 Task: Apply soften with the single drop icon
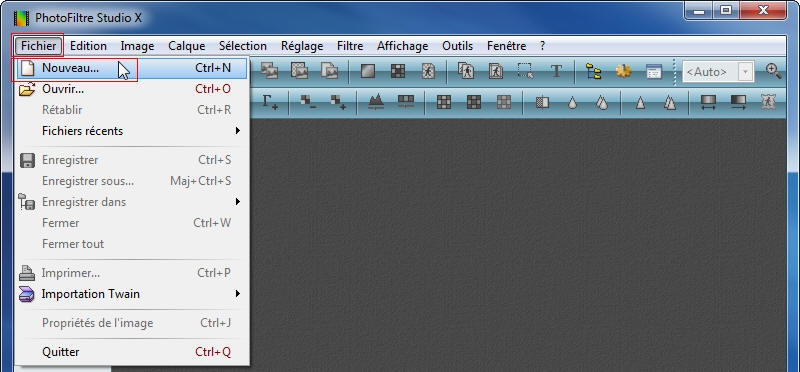tap(572, 103)
